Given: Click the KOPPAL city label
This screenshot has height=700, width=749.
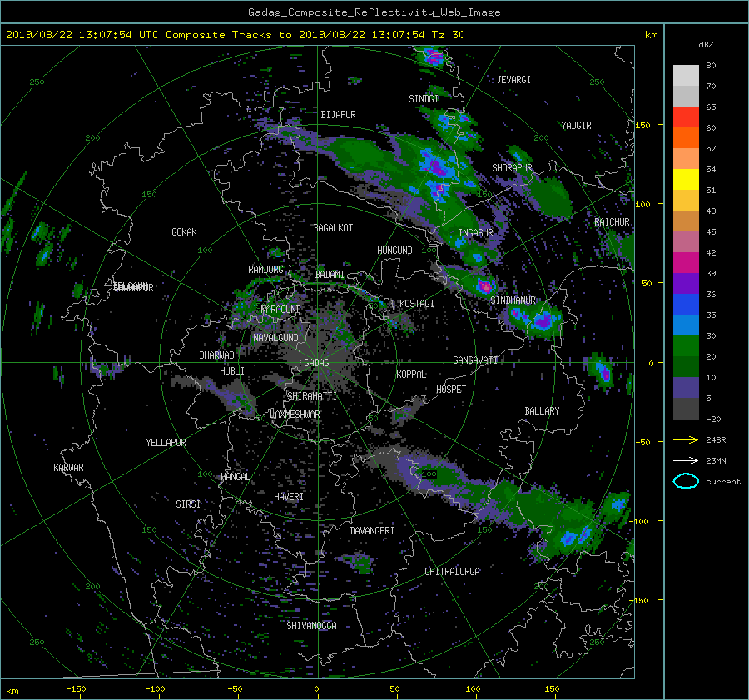Looking at the screenshot, I should click(x=411, y=375).
